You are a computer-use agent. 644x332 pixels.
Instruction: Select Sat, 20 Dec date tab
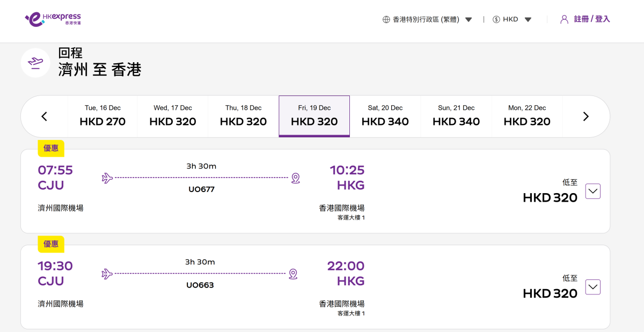pos(385,116)
